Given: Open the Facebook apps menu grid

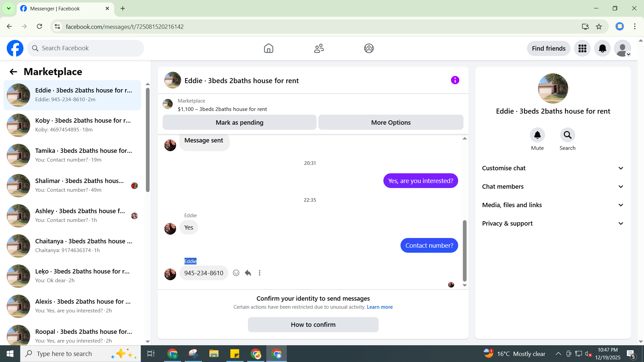Looking at the screenshot, I should pos(582,49).
